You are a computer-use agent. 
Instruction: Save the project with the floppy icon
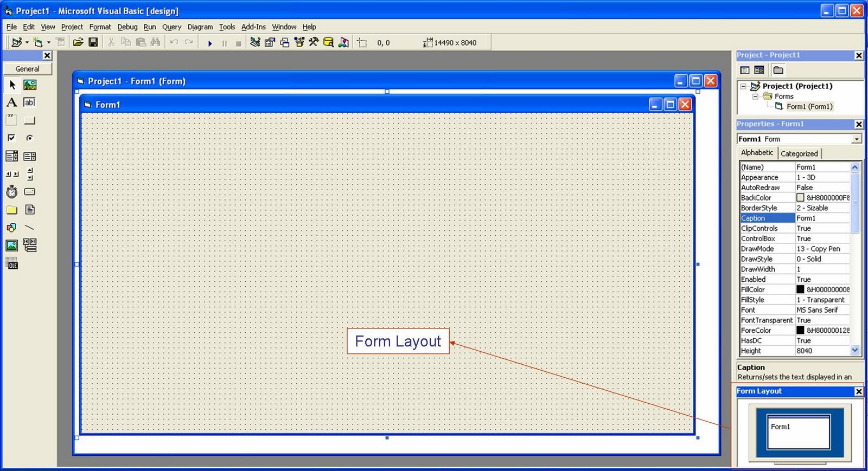(x=93, y=42)
